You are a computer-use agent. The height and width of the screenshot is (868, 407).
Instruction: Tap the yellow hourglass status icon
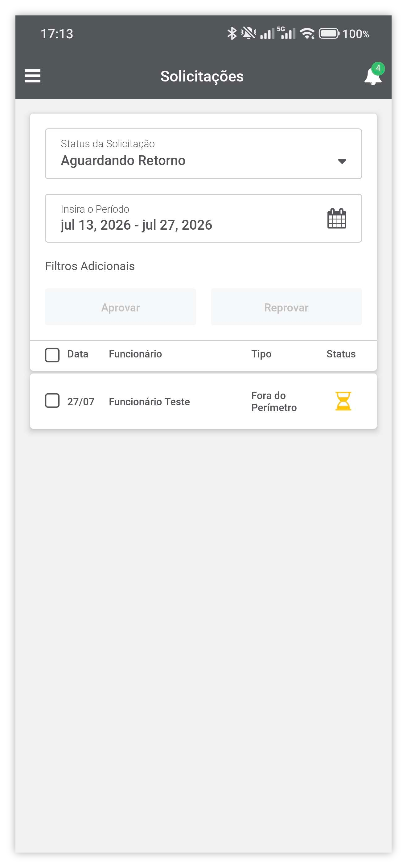(x=343, y=401)
